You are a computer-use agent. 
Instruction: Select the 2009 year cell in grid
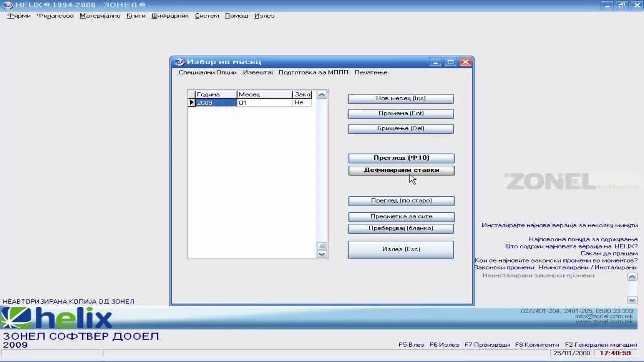216,103
